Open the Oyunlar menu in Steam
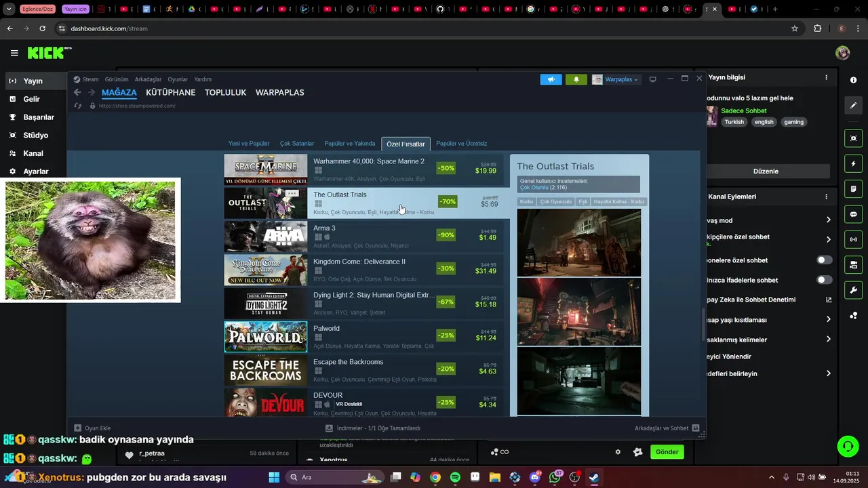The height and width of the screenshot is (488, 868). pos(178,79)
